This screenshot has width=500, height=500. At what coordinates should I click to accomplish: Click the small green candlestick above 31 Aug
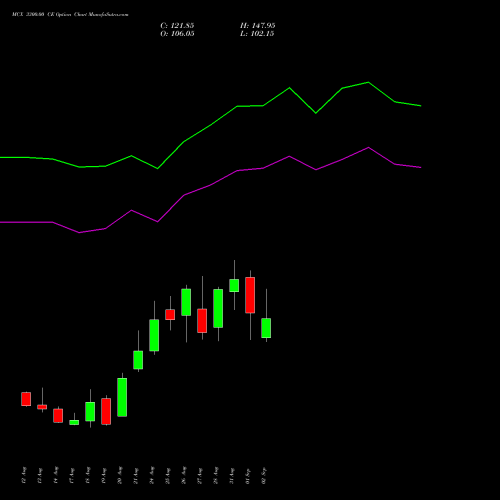[x=234, y=285]
